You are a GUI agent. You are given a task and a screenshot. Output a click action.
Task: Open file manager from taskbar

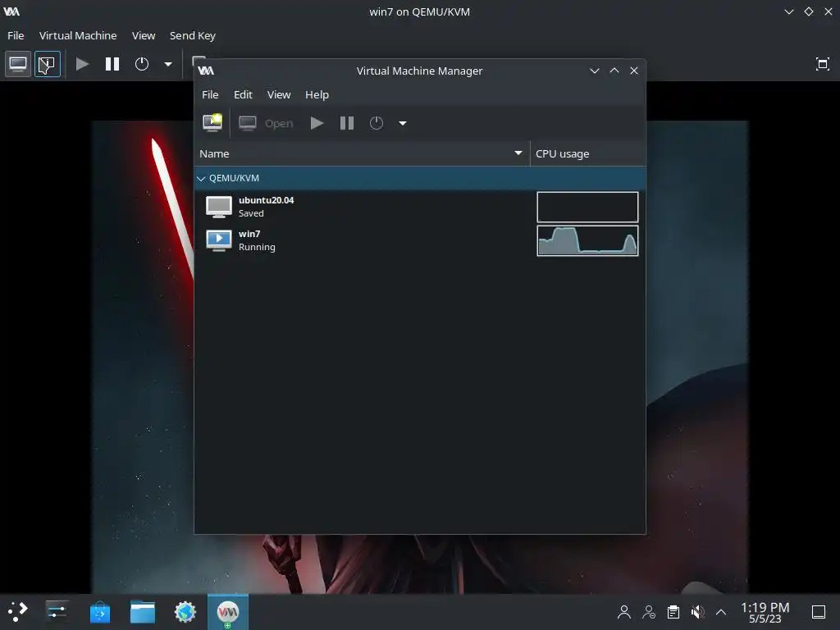coord(143,612)
